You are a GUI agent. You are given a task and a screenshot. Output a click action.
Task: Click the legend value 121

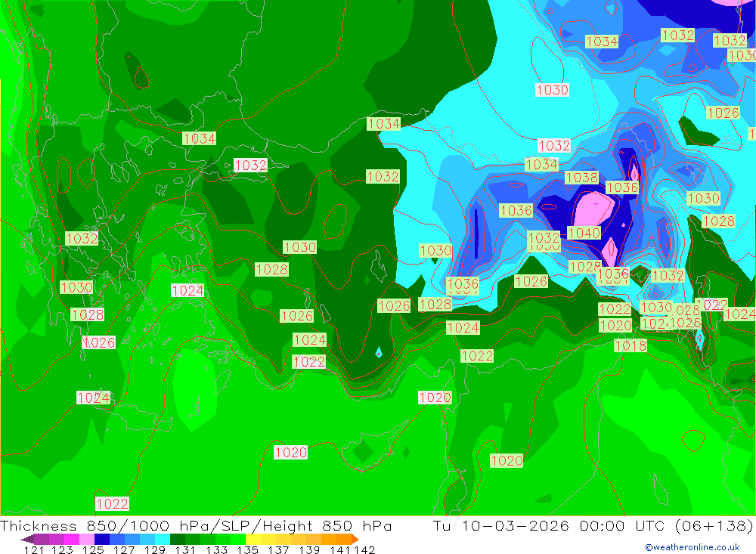coord(34,549)
